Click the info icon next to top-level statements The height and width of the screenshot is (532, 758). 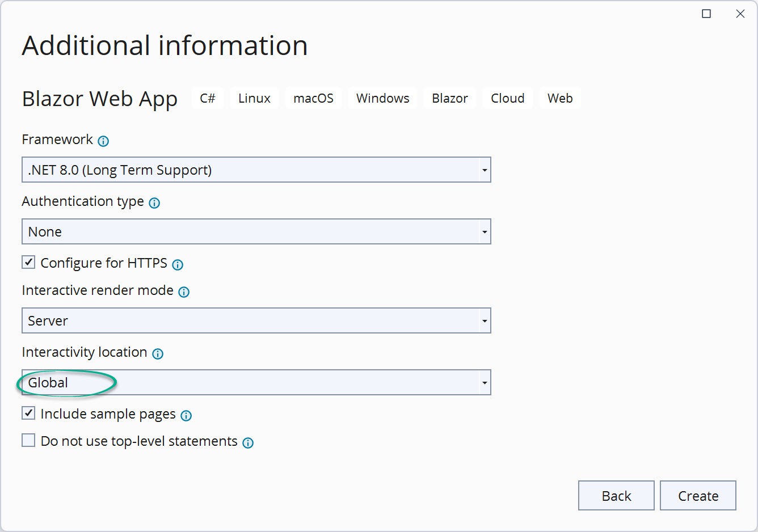[248, 443]
